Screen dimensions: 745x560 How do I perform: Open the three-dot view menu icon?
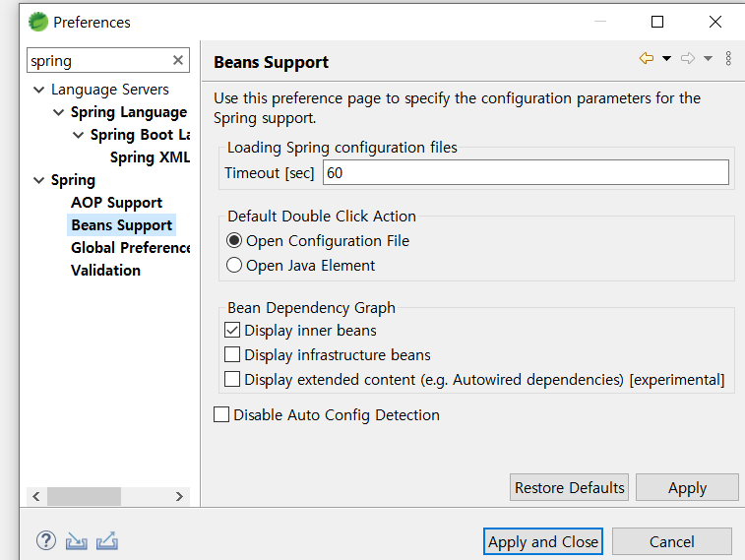coord(728,58)
